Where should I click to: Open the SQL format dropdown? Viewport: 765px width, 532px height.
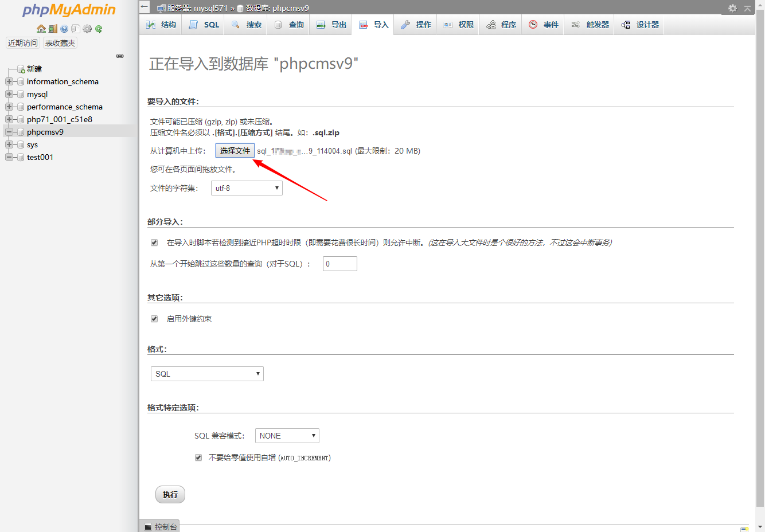pyautogui.click(x=207, y=374)
